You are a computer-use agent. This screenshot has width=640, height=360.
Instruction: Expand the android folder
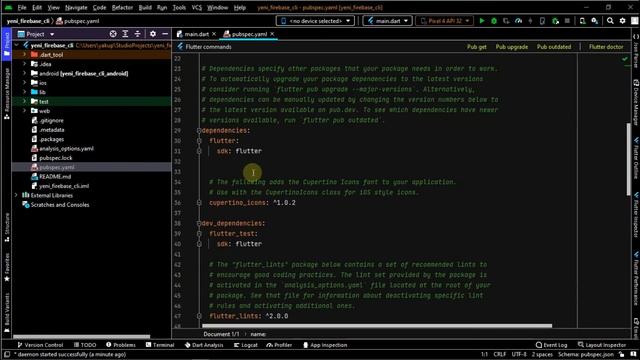click(x=24, y=73)
